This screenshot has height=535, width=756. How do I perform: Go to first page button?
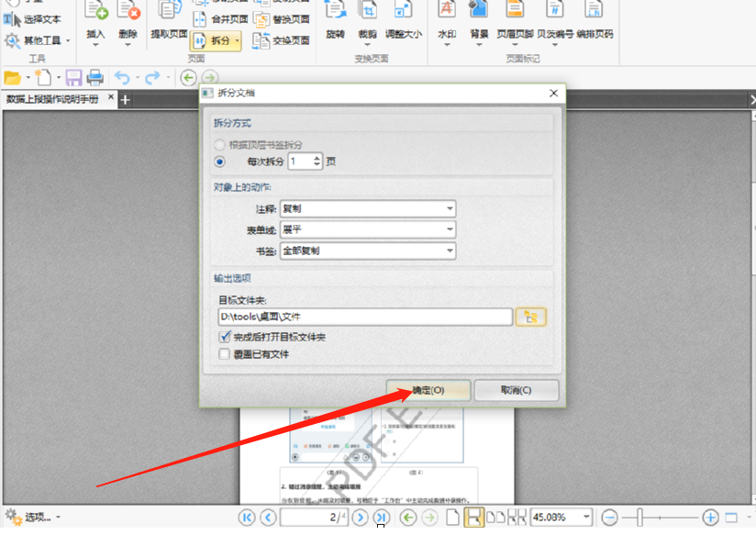(247, 518)
